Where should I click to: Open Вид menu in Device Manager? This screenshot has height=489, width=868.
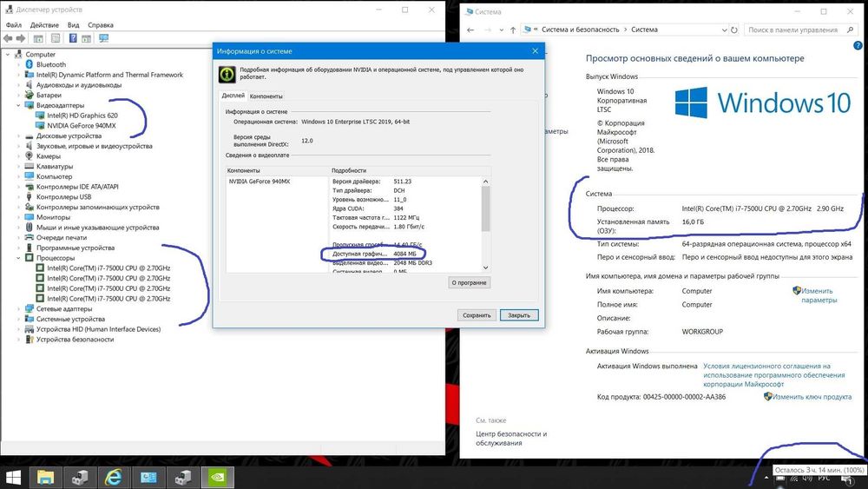coord(73,25)
